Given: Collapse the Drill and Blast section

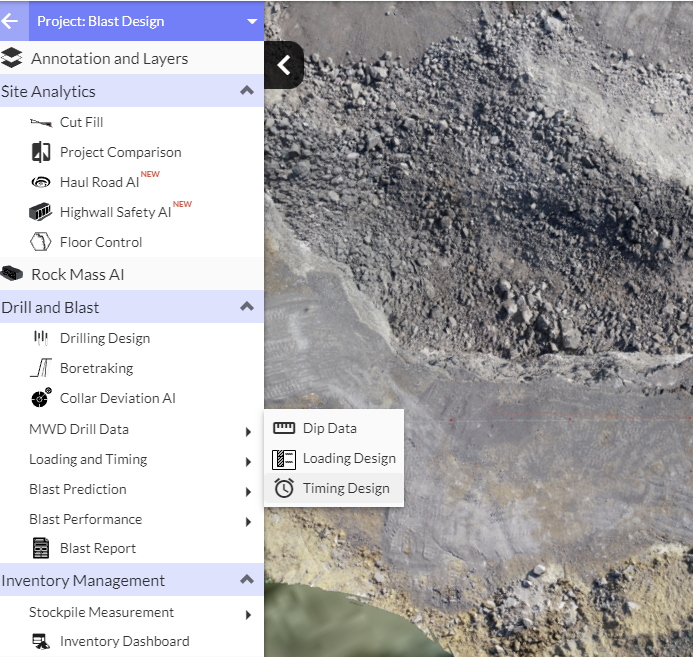Looking at the screenshot, I should coord(246,307).
